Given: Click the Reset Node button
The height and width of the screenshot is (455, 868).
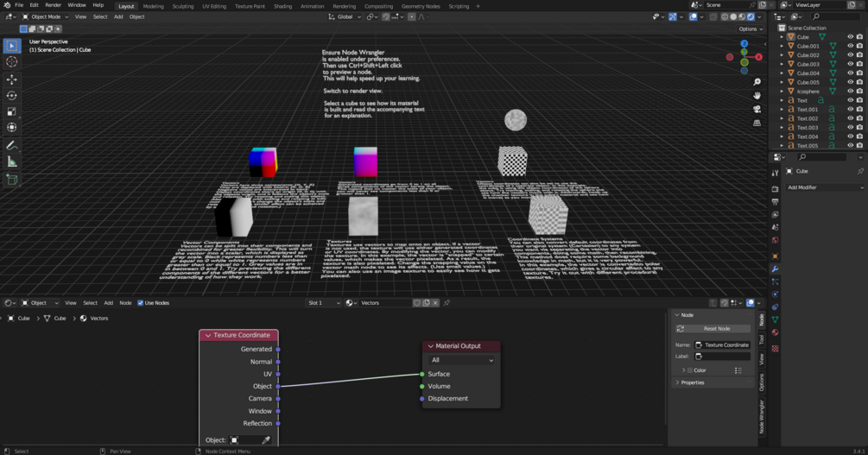Looking at the screenshot, I should coord(713,329).
